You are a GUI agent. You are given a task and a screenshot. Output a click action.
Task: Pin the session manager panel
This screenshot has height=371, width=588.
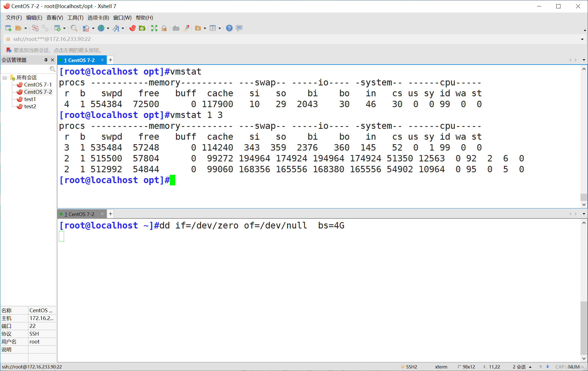point(46,60)
